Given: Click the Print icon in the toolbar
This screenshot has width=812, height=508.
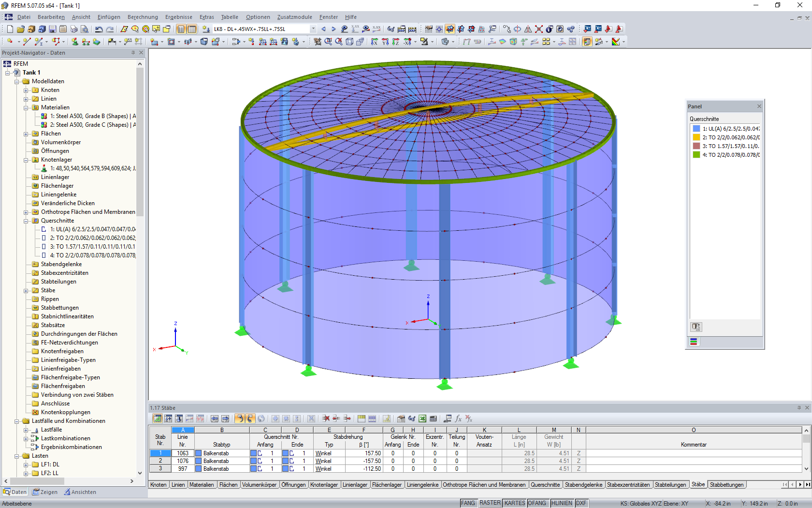Looking at the screenshot, I should (x=73, y=29).
